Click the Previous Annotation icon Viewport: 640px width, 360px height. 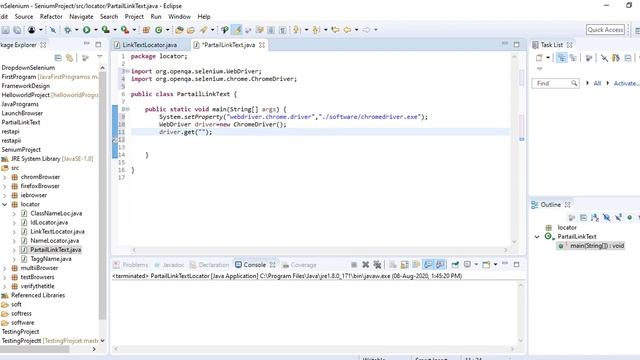coord(316,30)
